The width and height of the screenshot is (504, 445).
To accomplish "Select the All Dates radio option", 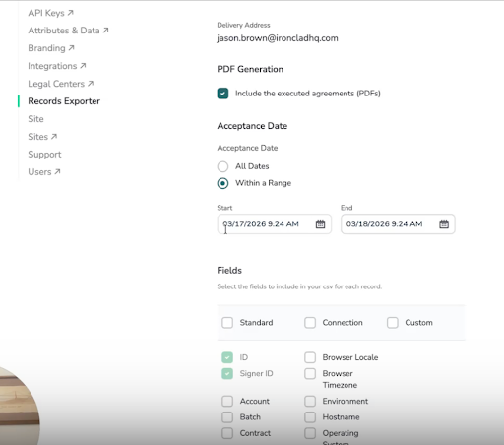I will click(222, 166).
